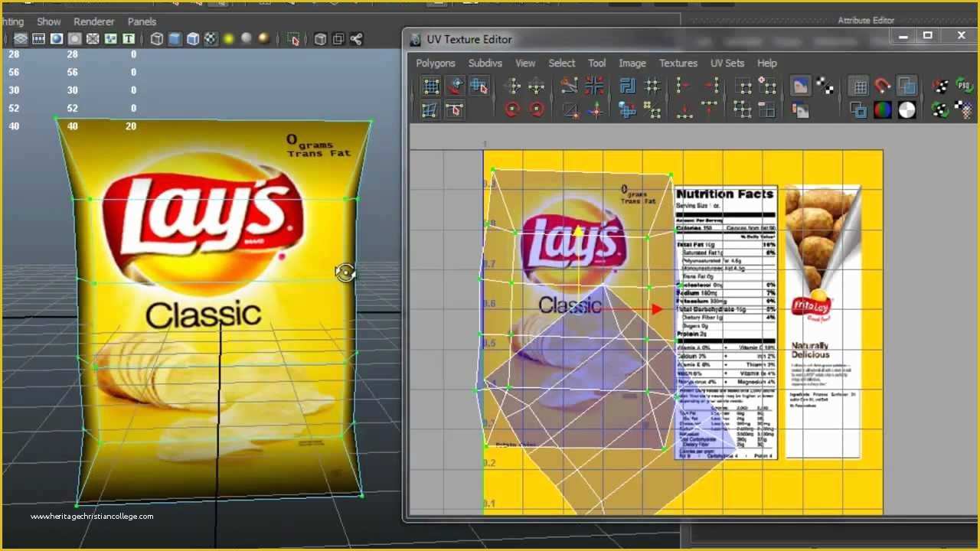Display alpha channel white circle icon
980x551 pixels.
(907, 109)
